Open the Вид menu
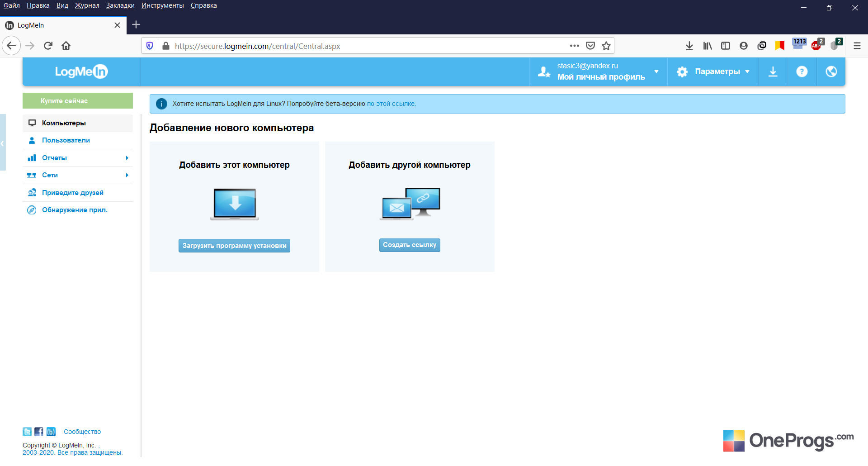 62,5
